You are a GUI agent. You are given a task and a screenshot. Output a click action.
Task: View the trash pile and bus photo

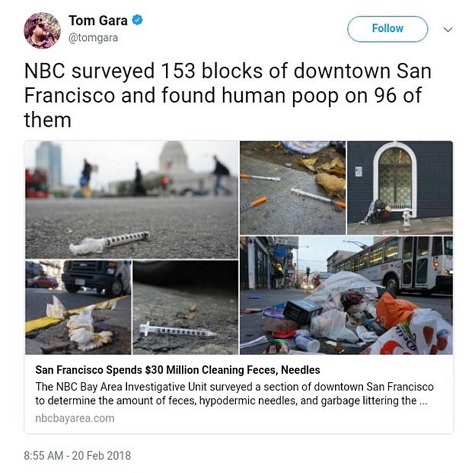point(346,295)
